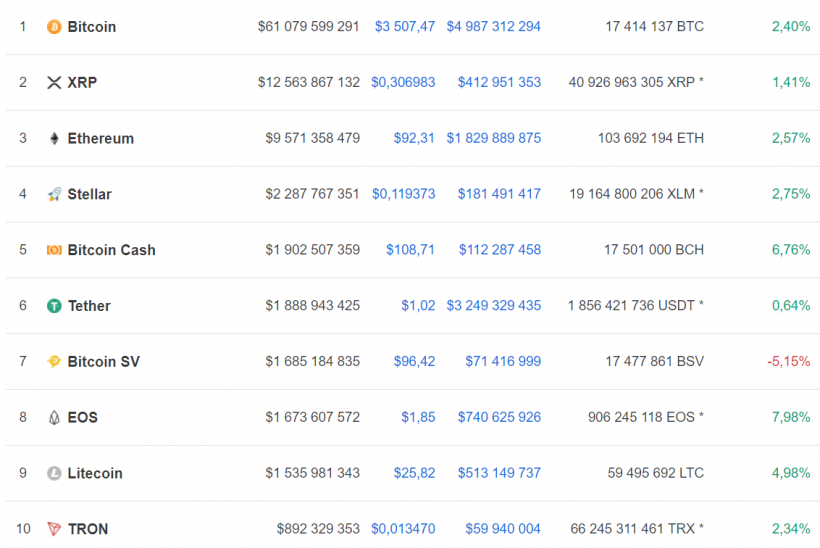
Task: Open Bitcoin Cash volume $112 287 458
Action: point(500,250)
